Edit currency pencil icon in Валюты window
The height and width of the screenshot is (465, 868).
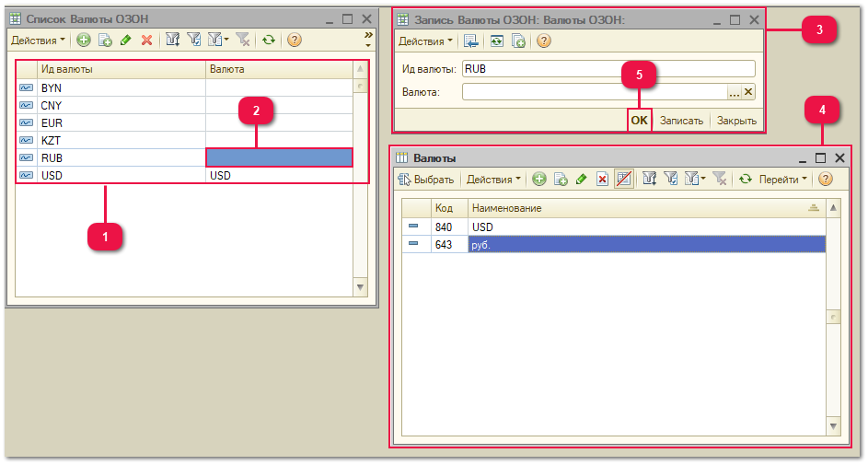[x=581, y=179]
